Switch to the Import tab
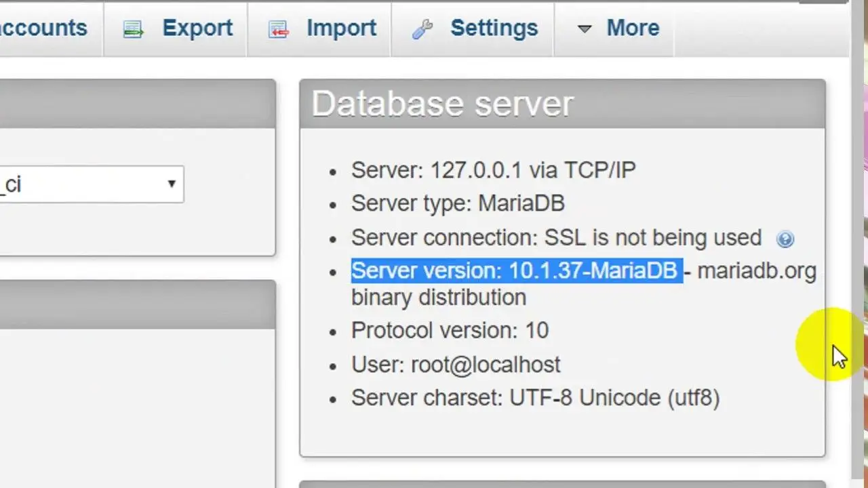The height and width of the screenshot is (488, 868). tap(341, 28)
